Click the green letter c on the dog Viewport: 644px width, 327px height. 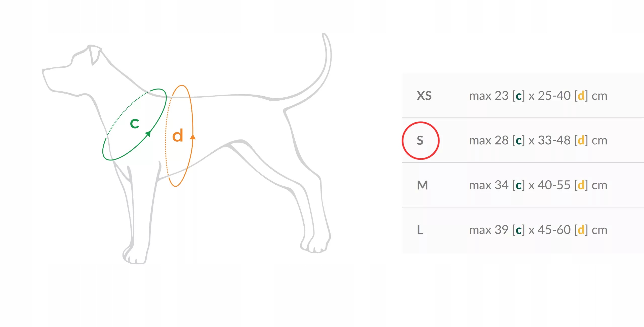click(x=135, y=124)
